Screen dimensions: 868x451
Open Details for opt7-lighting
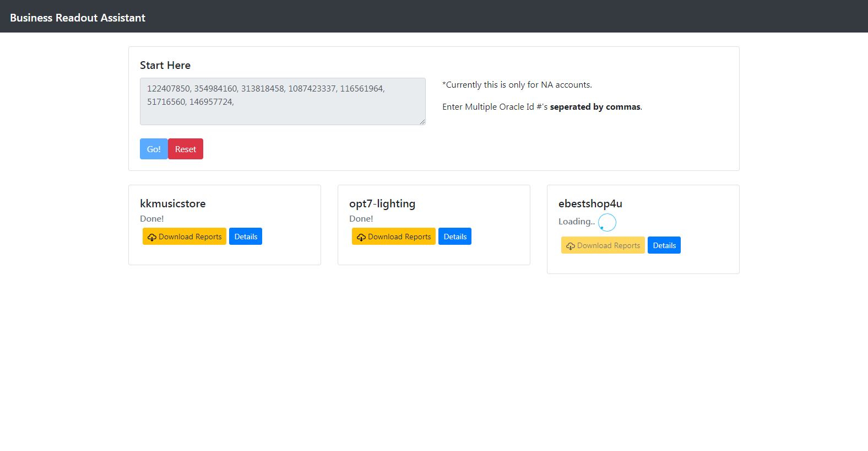point(455,237)
